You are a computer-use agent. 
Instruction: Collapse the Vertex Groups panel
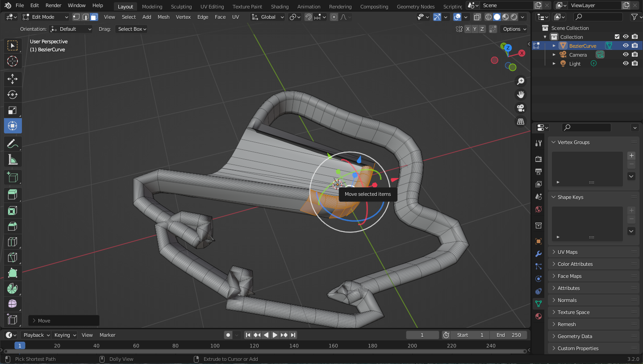pyautogui.click(x=593, y=142)
